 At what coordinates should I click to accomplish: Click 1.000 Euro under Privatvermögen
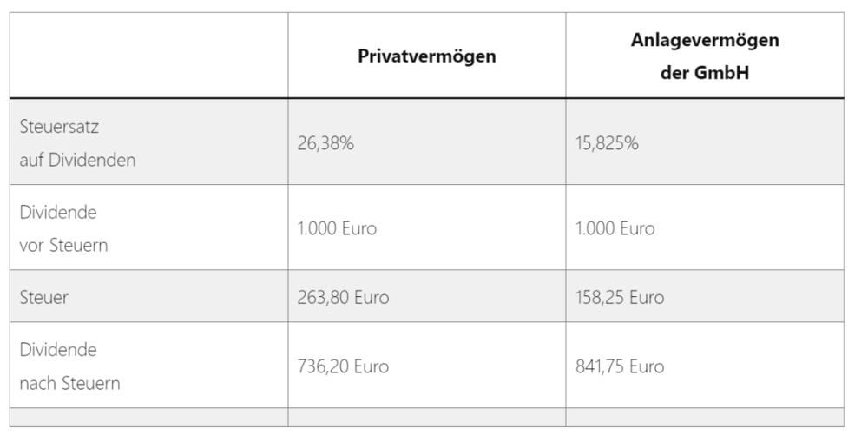coord(337,228)
